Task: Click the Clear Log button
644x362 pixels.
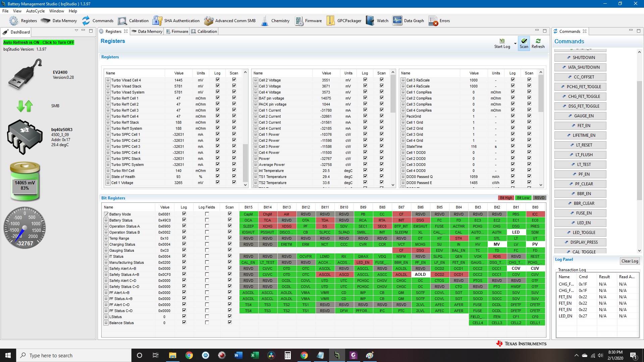Action: (x=629, y=260)
